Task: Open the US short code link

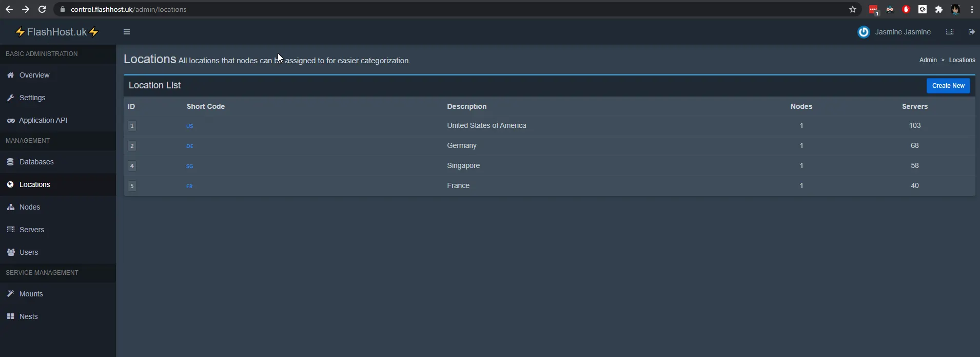Action: coord(189,126)
